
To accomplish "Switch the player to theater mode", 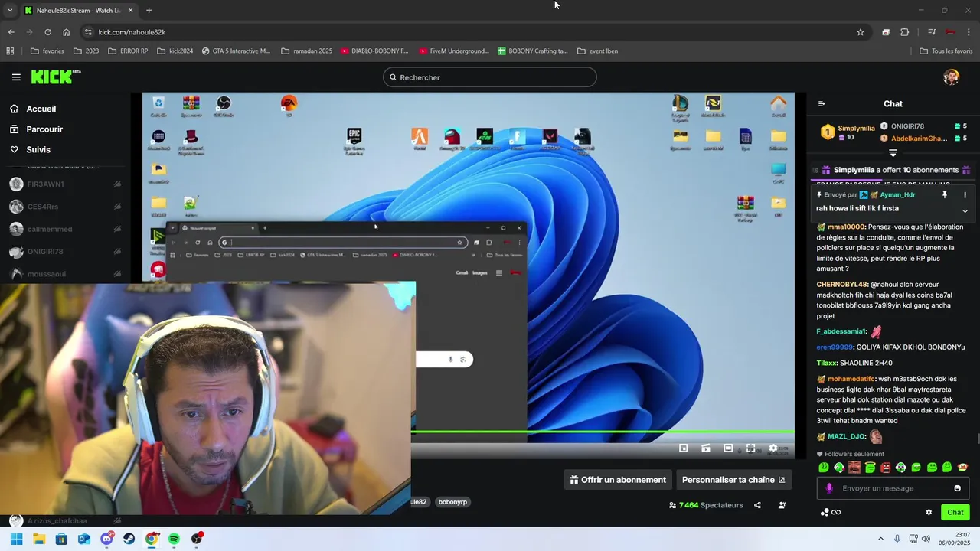I will point(728,448).
